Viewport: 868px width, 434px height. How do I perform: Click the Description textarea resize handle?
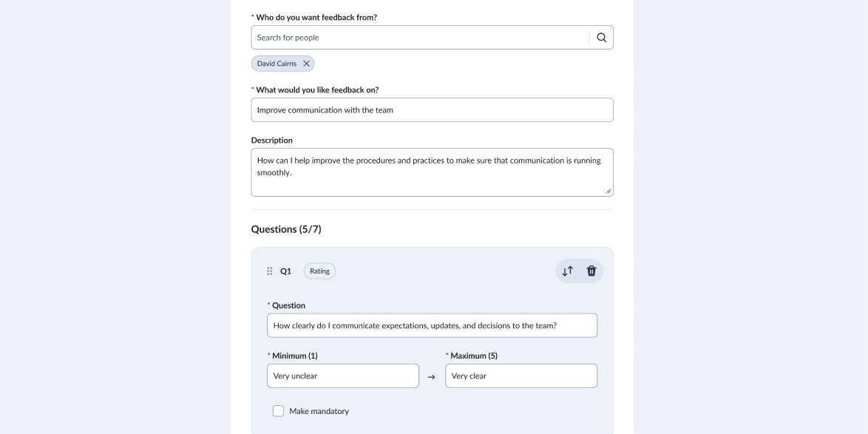click(608, 191)
